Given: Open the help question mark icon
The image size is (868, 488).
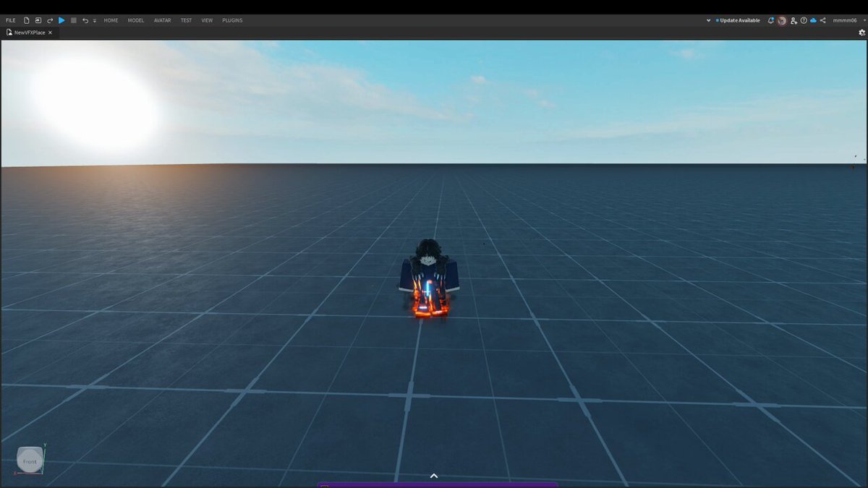Looking at the screenshot, I should coord(804,20).
